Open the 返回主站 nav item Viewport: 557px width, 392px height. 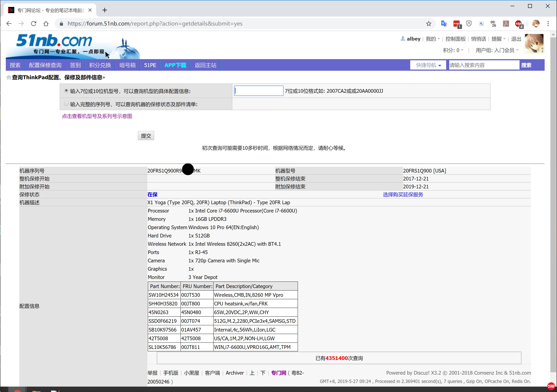(x=205, y=65)
